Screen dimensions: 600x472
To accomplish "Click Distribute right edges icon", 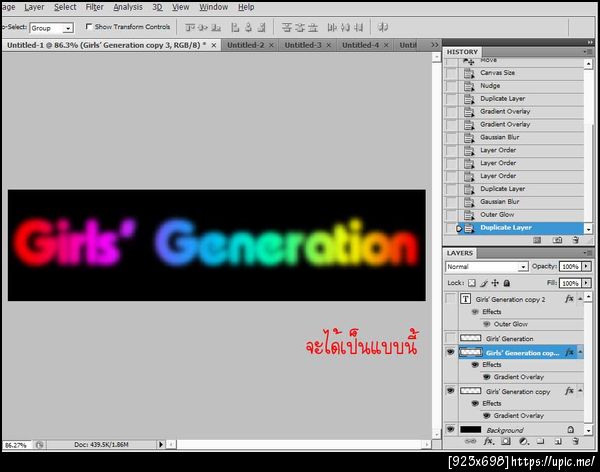I will [x=358, y=28].
